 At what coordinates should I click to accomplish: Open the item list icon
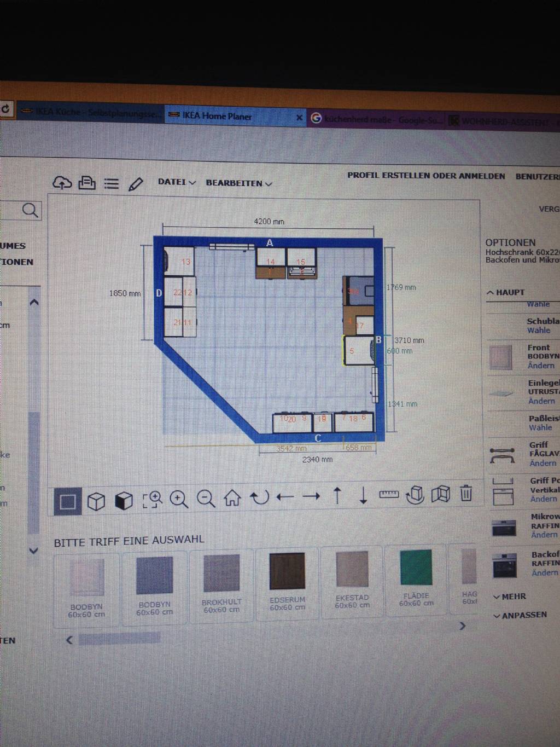click(112, 183)
